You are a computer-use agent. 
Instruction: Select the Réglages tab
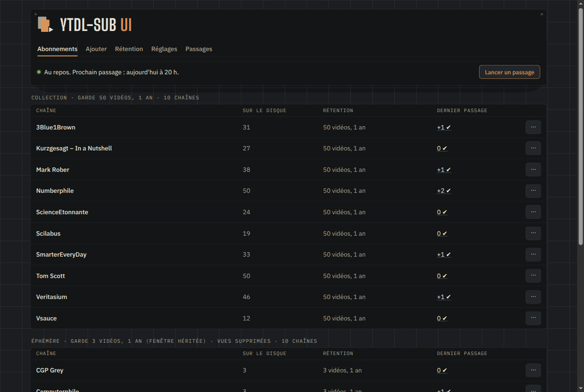pos(164,49)
